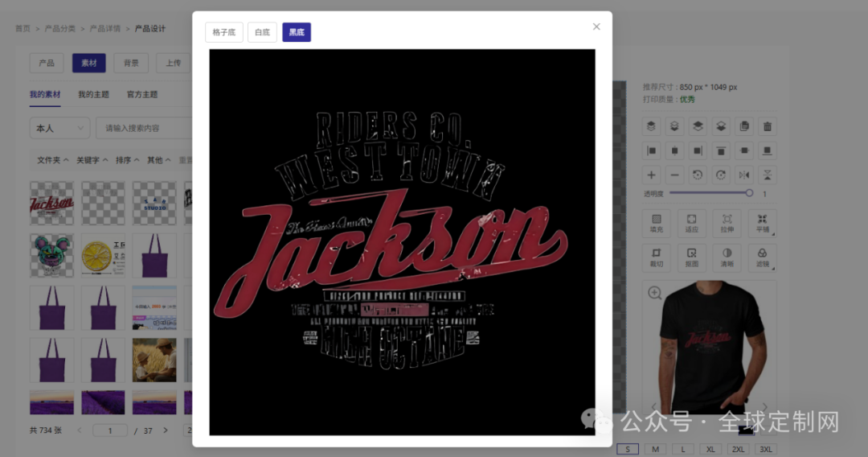Select the 黑底 black background option
The width and height of the screenshot is (868, 457).
click(297, 32)
